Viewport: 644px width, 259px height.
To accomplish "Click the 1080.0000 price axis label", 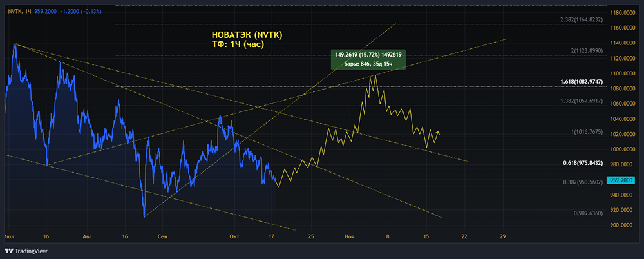I will click(623, 89).
